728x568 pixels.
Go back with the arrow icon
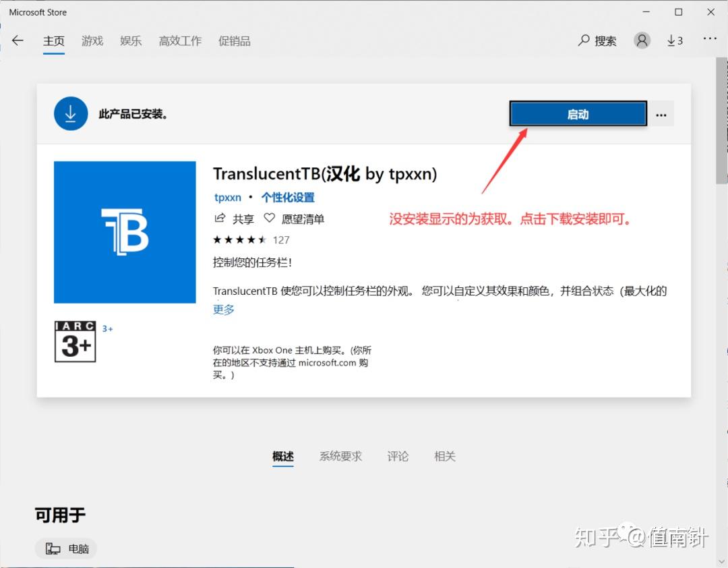[18, 40]
